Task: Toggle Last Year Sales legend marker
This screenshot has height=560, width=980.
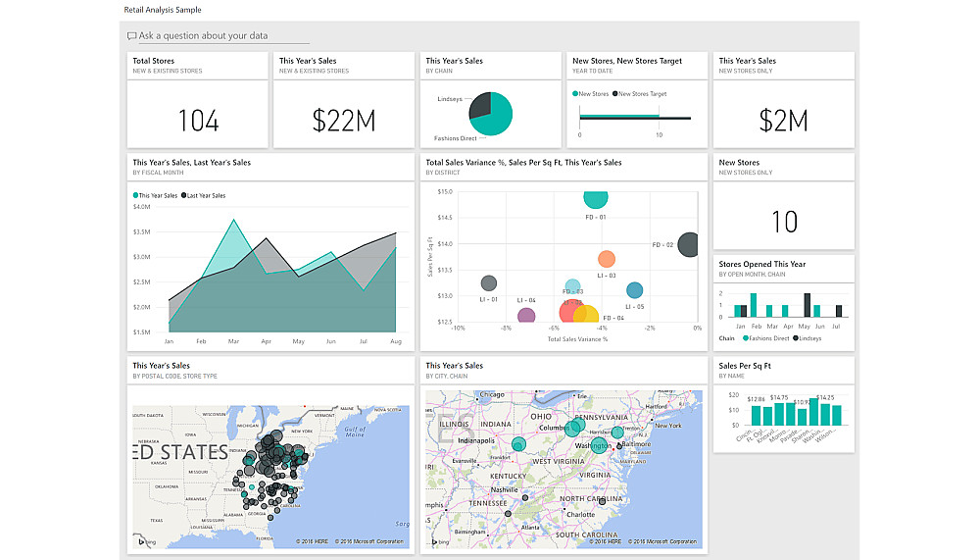Action: pyautogui.click(x=184, y=195)
